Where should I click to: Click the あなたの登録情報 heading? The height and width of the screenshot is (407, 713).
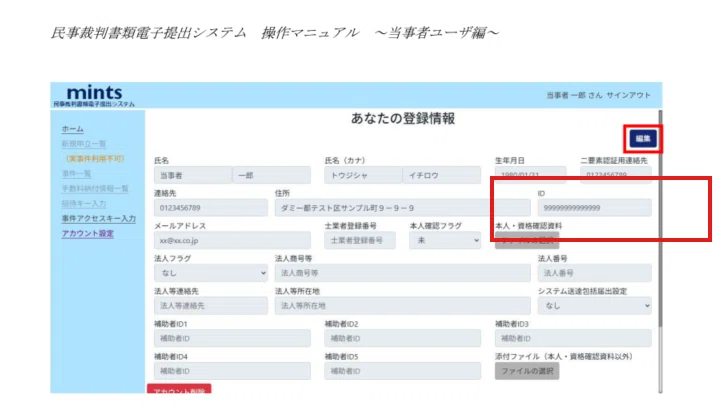click(x=403, y=119)
